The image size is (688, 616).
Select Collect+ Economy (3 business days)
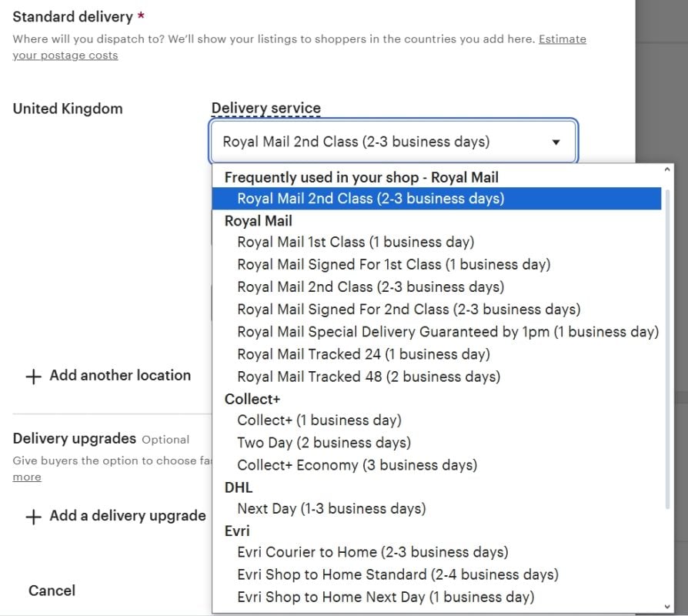point(357,465)
